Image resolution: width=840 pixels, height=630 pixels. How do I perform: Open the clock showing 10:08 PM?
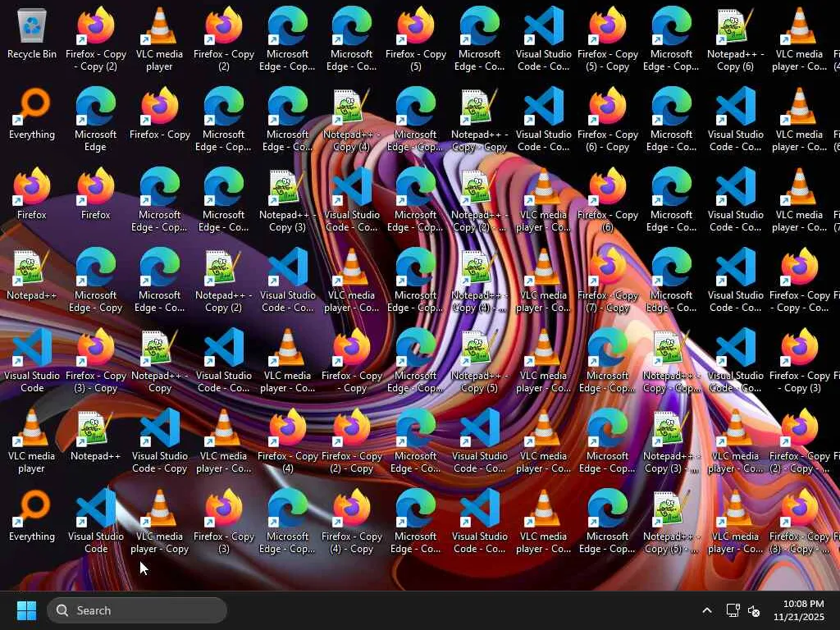pos(799,610)
